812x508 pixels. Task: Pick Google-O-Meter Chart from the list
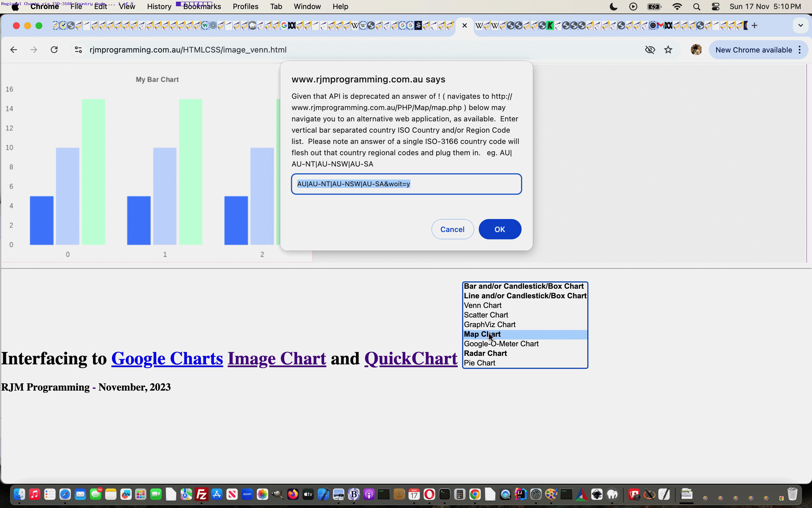pos(525,344)
